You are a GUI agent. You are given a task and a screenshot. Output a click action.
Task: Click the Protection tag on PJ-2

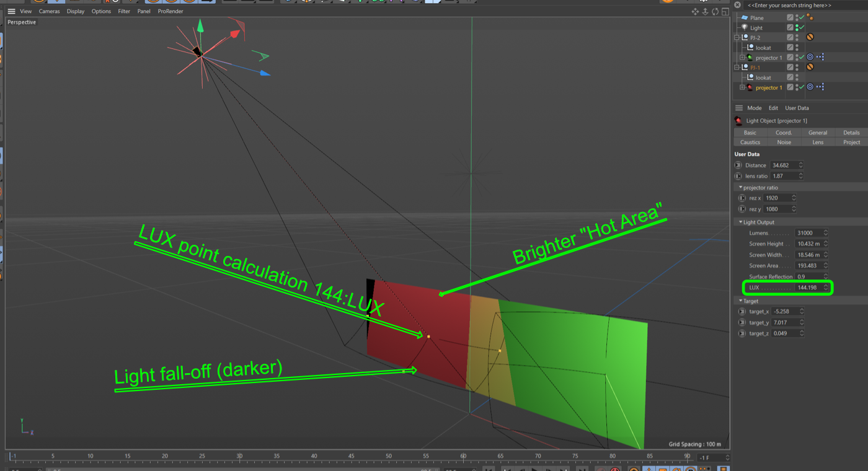coord(810,37)
